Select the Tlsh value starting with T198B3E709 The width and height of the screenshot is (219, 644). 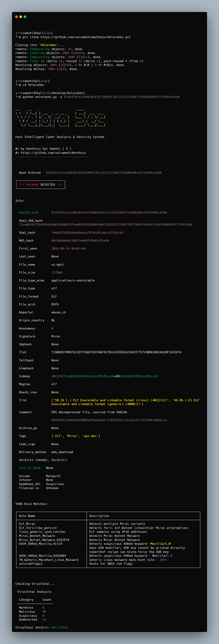(x=116, y=352)
